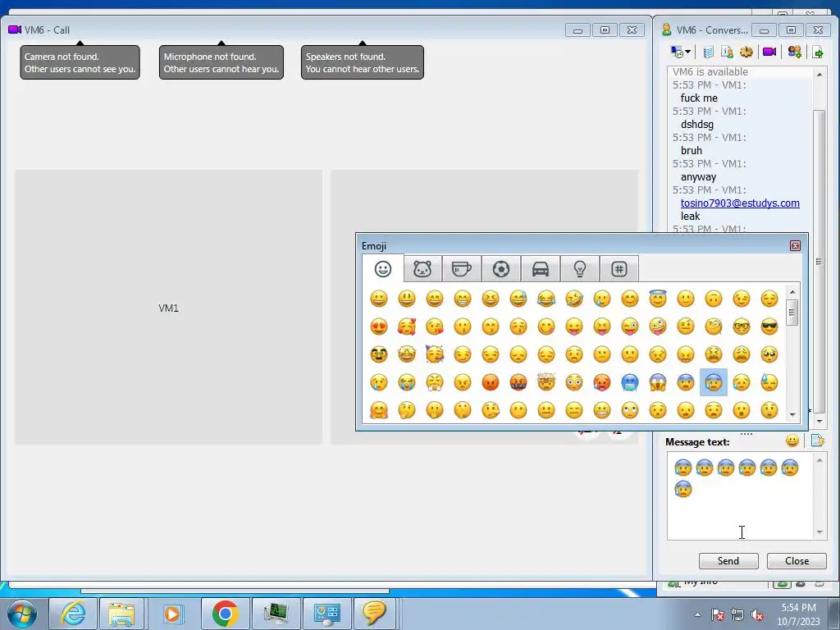Insert the heart-eyes emoji

pyautogui.click(x=379, y=326)
